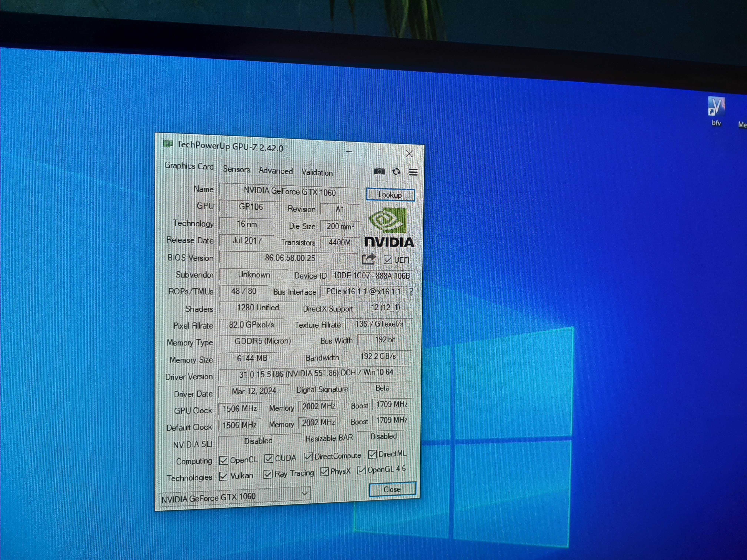Click the Close button at bottom

click(x=392, y=489)
